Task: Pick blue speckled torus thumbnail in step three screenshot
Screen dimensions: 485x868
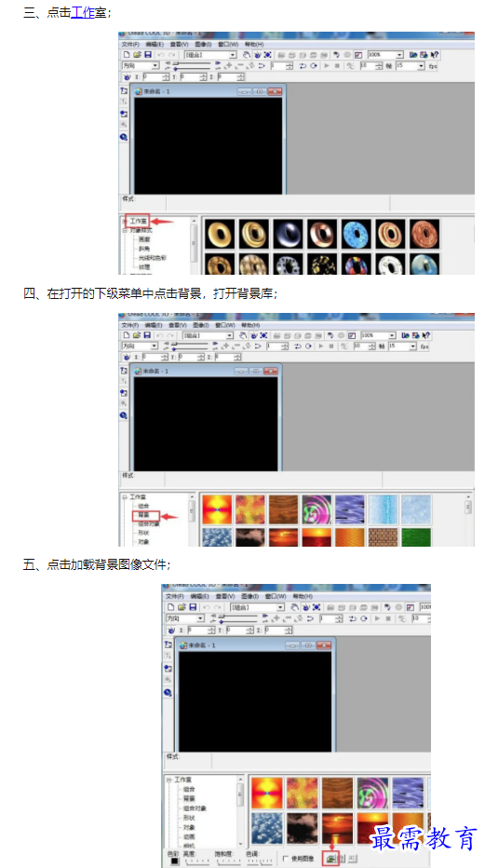Action: 357,234
